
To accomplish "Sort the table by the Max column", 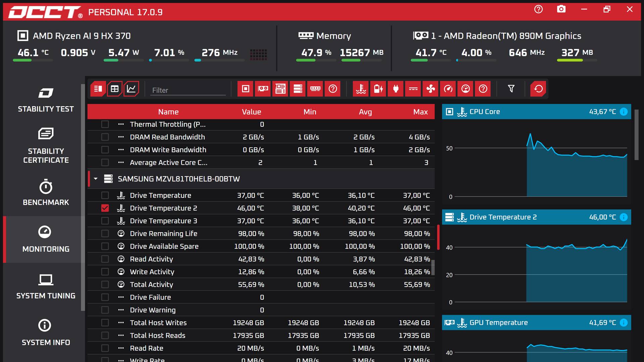I will tap(421, 112).
